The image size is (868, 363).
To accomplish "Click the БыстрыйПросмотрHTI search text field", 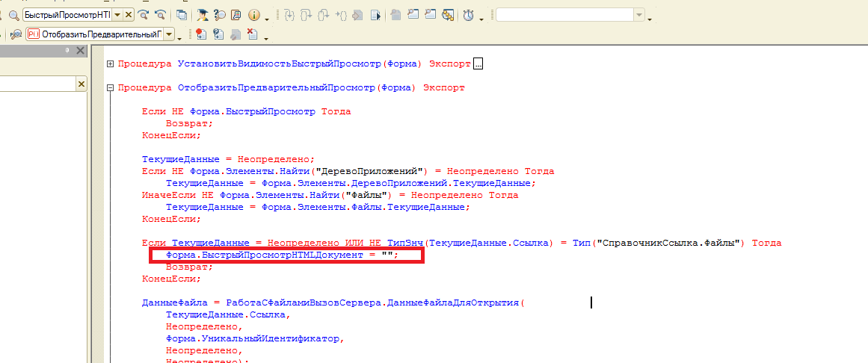I will (x=67, y=15).
